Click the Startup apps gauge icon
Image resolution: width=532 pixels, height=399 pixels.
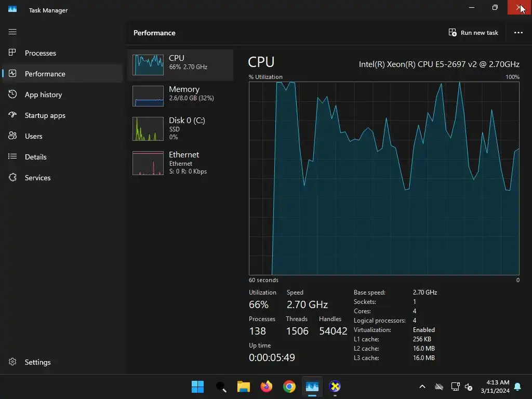(12, 115)
